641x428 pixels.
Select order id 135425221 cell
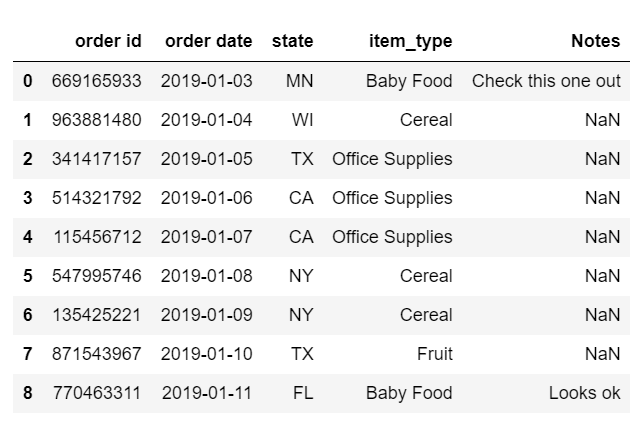(97, 315)
